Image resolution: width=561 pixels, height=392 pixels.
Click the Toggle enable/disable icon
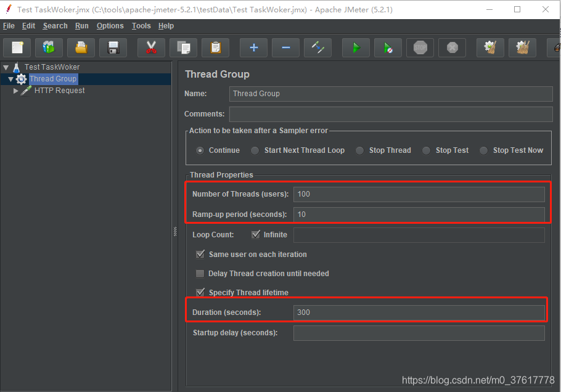click(x=317, y=47)
